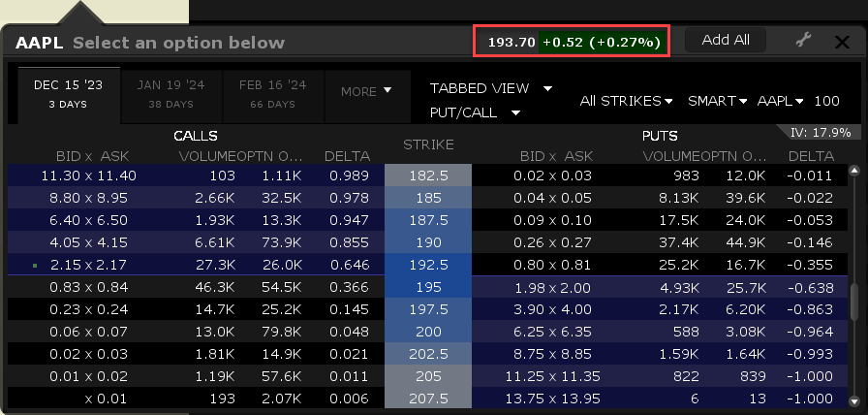Click put quote 11.25 x 11.35
The height and width of the screenshot is (415, 868).
[552, 376]
